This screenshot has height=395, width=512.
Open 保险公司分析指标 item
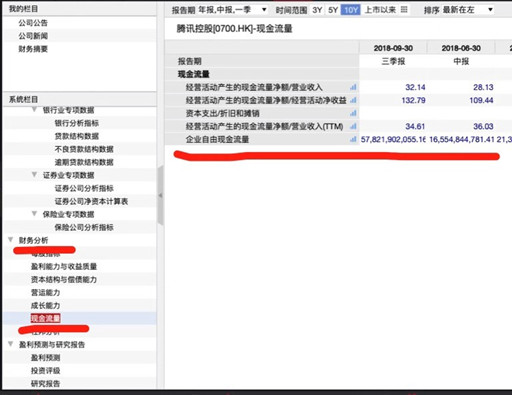click(84, 227)
